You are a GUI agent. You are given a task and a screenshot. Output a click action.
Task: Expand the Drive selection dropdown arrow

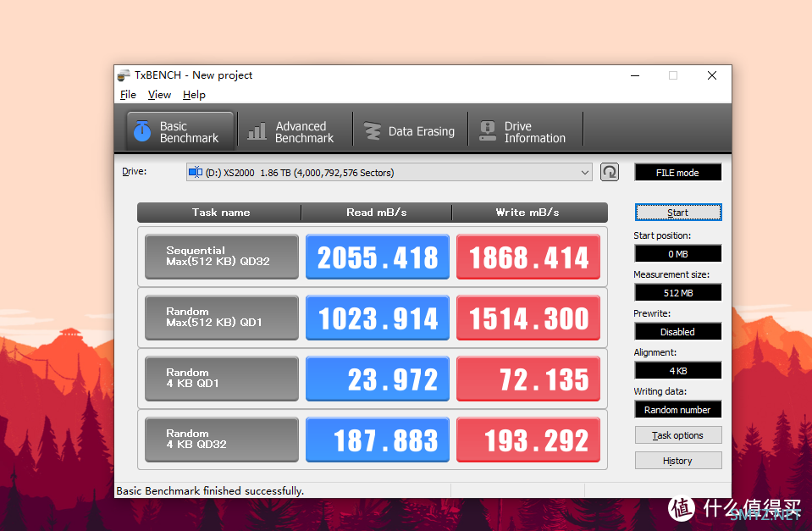585,173
